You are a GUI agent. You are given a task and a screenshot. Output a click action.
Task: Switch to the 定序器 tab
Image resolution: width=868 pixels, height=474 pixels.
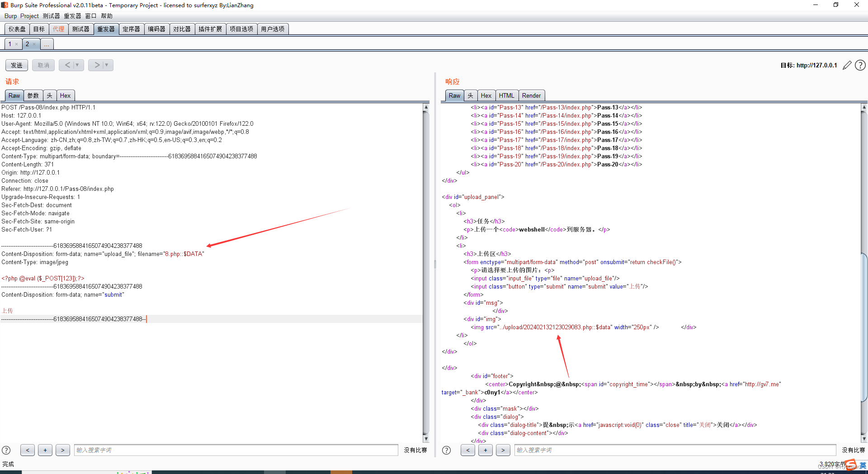tap(132, 29)
